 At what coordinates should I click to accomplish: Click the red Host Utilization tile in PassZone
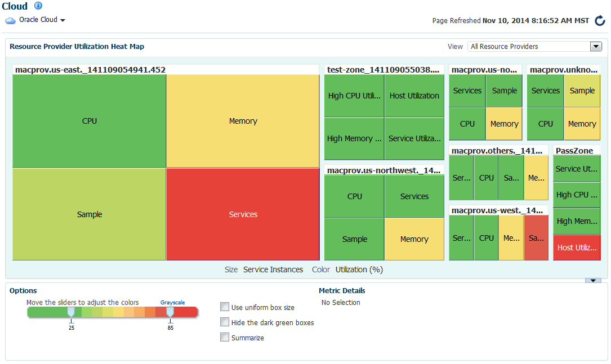tap(576, 248)
